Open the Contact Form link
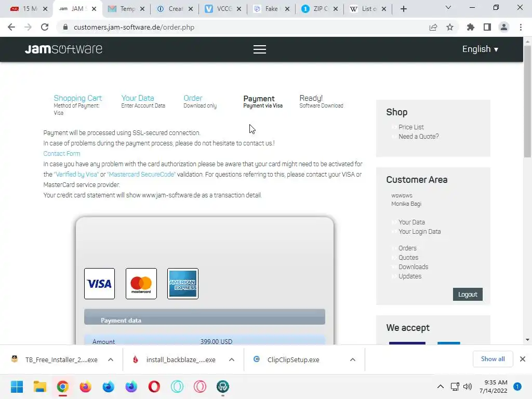The width and height of the screenshot is (532, 399). click(62, 154)
